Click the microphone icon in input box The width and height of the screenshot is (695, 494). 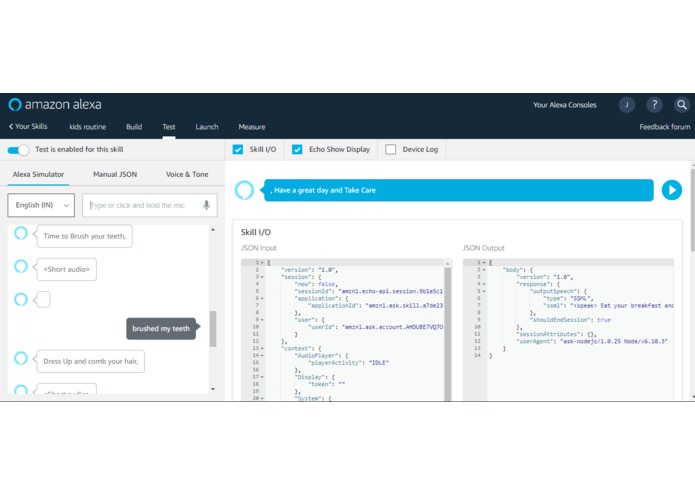(x=206, y=205)
